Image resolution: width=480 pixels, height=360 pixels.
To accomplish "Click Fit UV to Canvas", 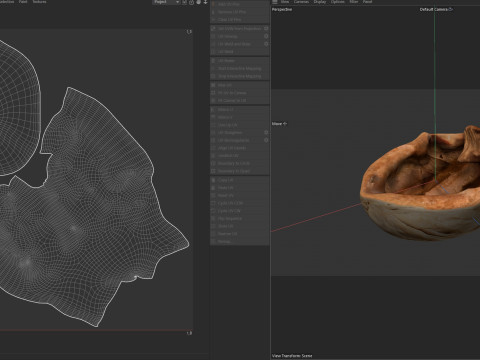I will (x=239, y=93).
